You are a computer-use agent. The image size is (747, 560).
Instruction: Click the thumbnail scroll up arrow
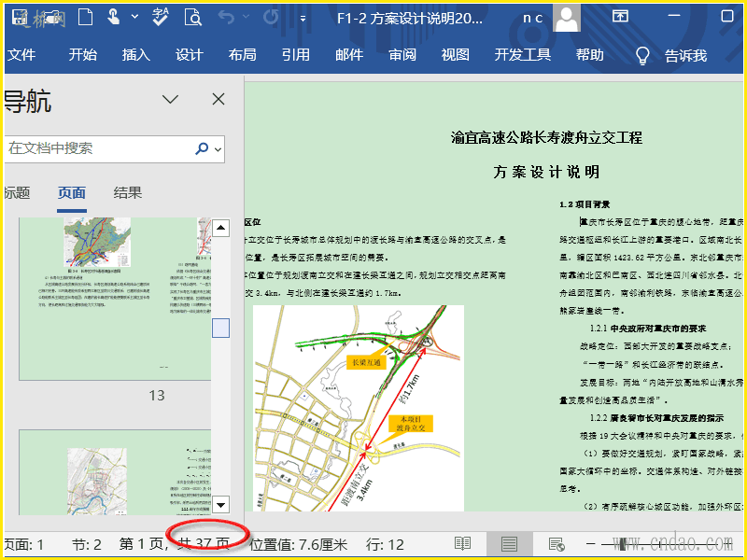pos(220,228)
